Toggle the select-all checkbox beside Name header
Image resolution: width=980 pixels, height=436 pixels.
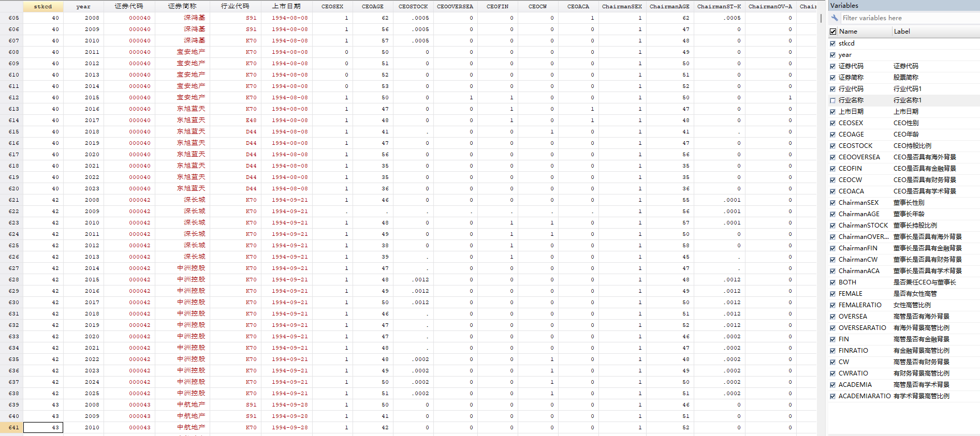click(833, 32)
